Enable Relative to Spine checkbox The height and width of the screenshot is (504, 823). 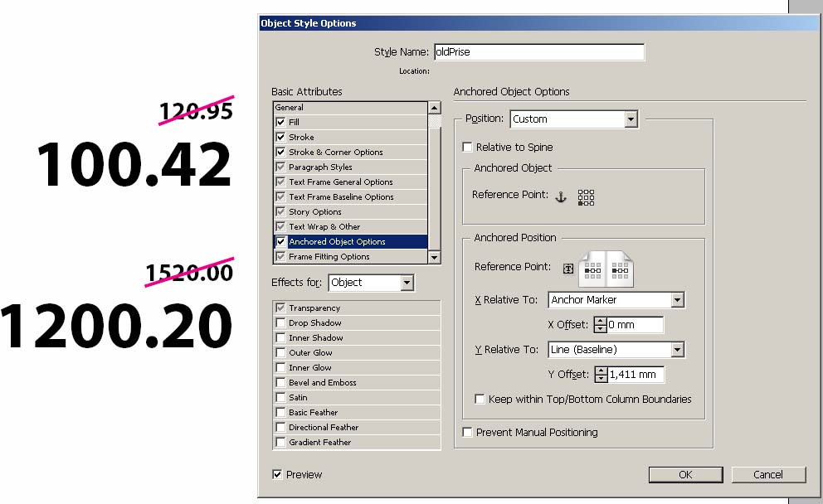467,147
